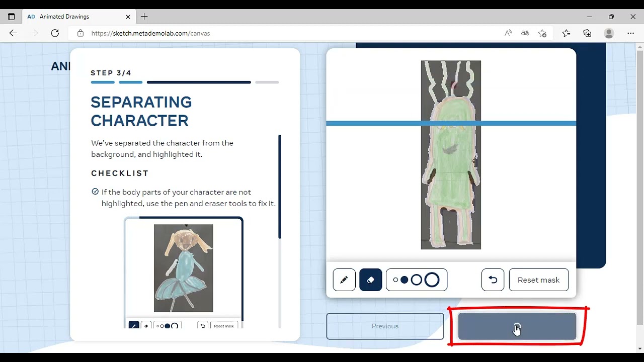
Task: Choose the third brush size circle
Action: 416,280
